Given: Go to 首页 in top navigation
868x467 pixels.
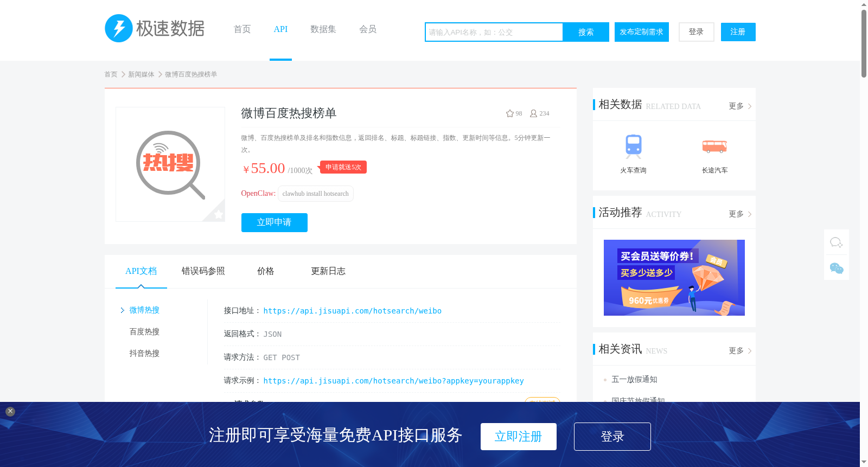Looking at the screenshot, I should pos(242,29).
